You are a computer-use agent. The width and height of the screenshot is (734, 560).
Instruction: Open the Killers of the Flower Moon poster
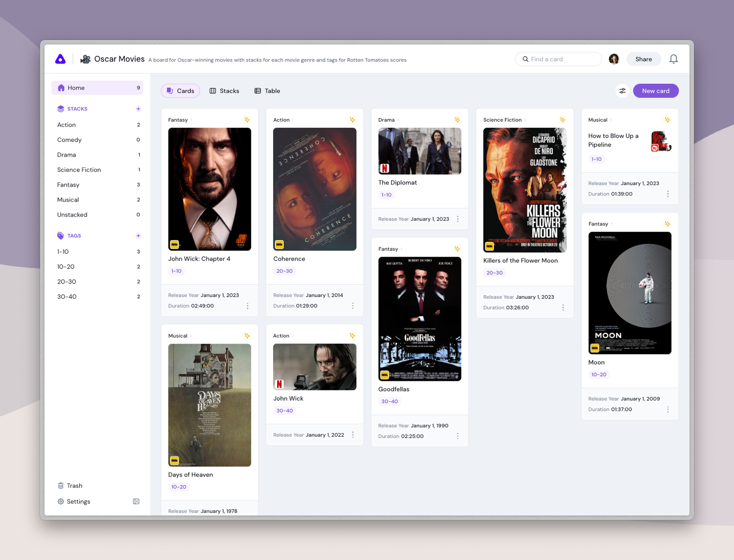525,190
